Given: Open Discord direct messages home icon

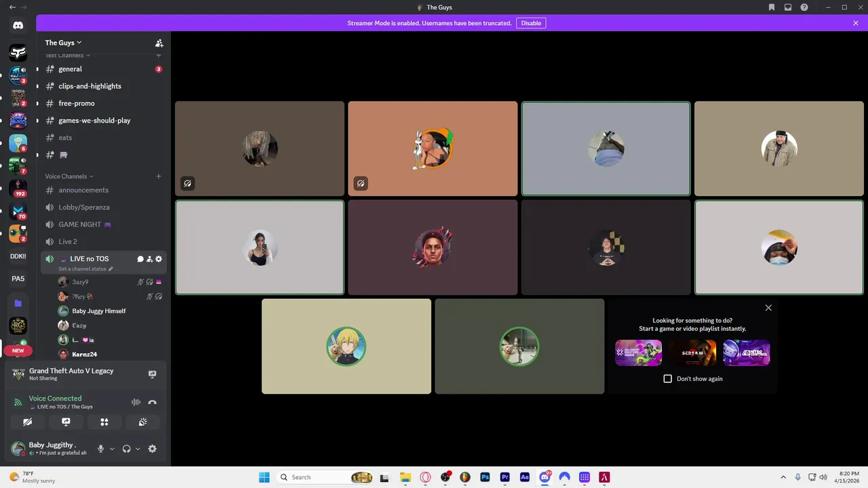Looking at the screenshot, I should pos(18,25).
